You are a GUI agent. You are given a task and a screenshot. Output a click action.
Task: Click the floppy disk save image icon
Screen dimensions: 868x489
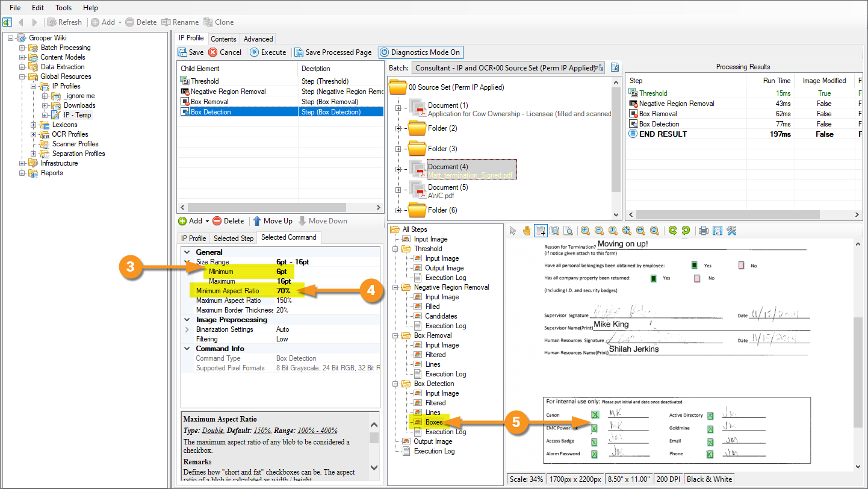(717, 230)
